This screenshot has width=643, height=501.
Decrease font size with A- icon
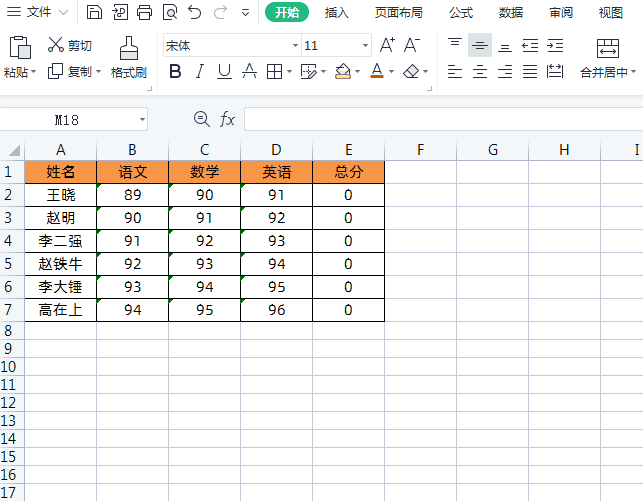coord(412,45)
